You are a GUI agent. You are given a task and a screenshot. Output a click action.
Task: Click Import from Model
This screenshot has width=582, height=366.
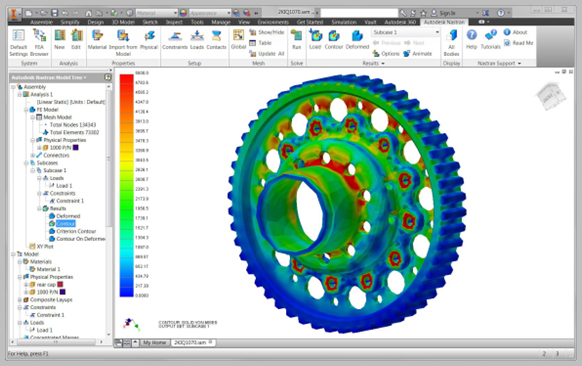point(123,43)
